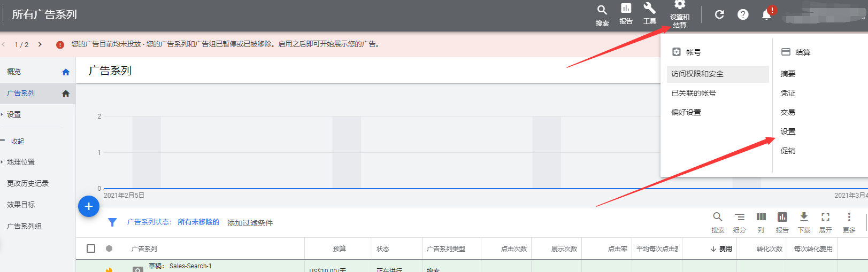The height and width of the screenshot is (272, 868).
Task: Open the 工具 wrench tools icon
Action: coord(649,9)
